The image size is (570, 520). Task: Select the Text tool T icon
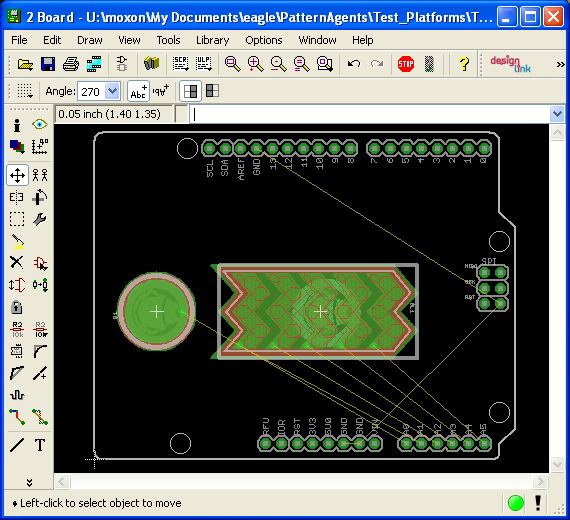pyautogui.click(x=40, y=445)
